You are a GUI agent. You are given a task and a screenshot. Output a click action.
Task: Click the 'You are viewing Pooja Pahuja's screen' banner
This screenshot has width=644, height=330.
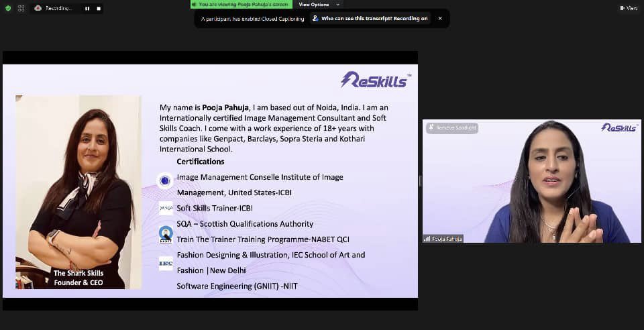pos(241,5)
